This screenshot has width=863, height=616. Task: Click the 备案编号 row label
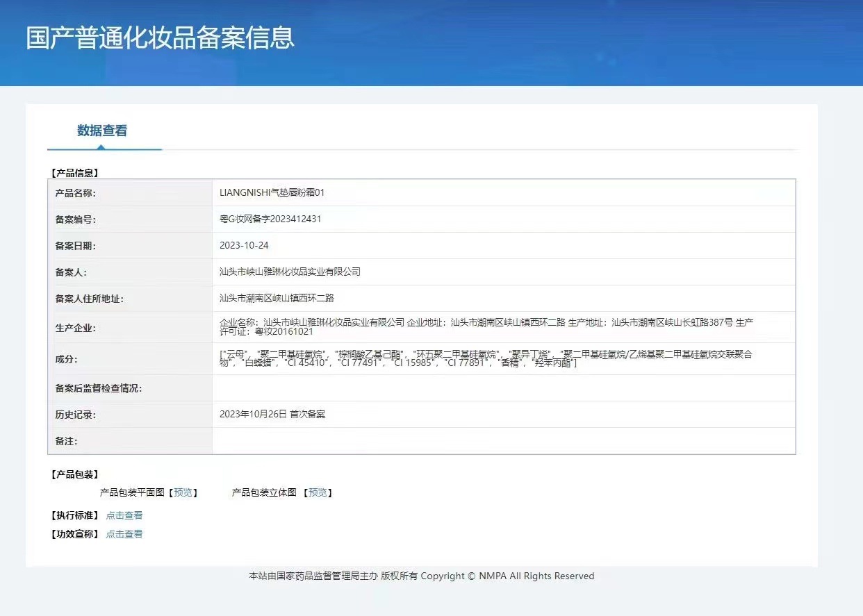pos(75,219)
